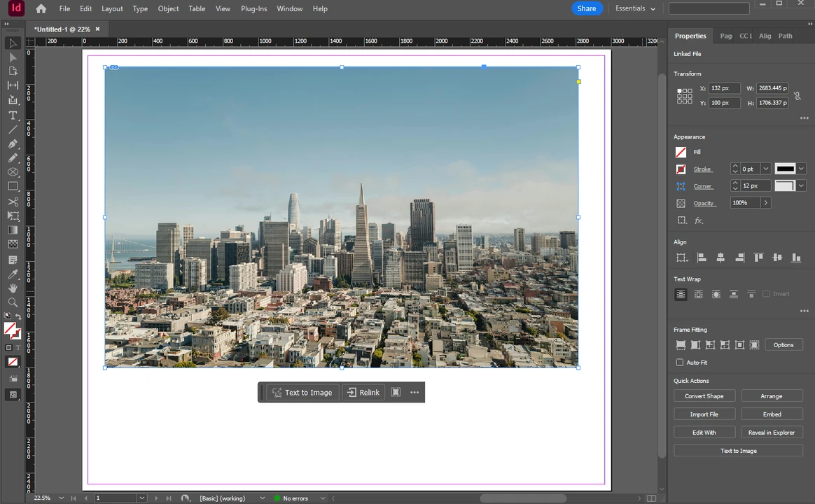The height and width of the screenshot is (504, 815).
Task: Select the Eyedropper tool
Action: tap(13, 274)
